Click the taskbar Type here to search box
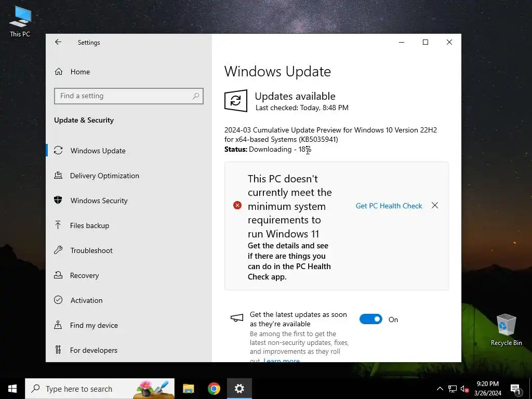Viewport: 532px width, 399px height. pyautogui.click(x=100, y=389)
